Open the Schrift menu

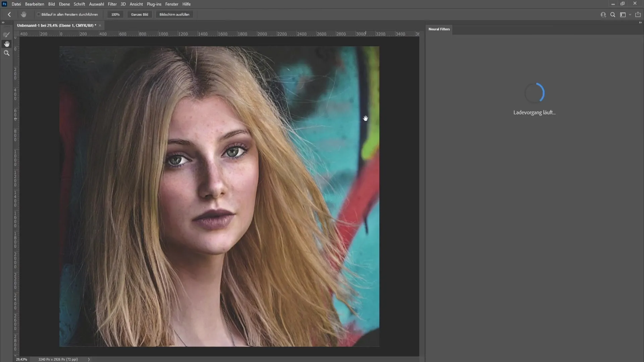(79, 4)
